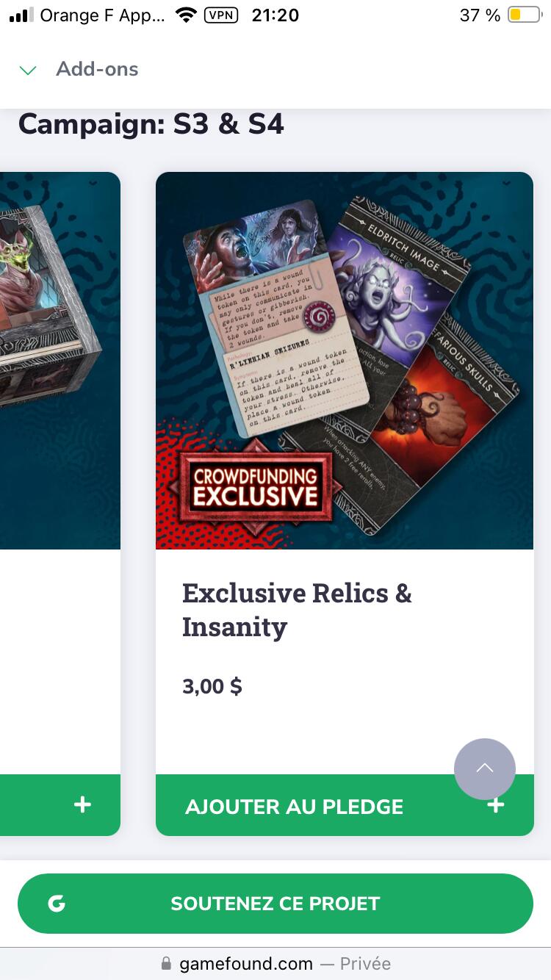551x980 pixels.
Task: Open the Exclusive Relics card image
Action: pyautogui.click(x=345, y=361)
